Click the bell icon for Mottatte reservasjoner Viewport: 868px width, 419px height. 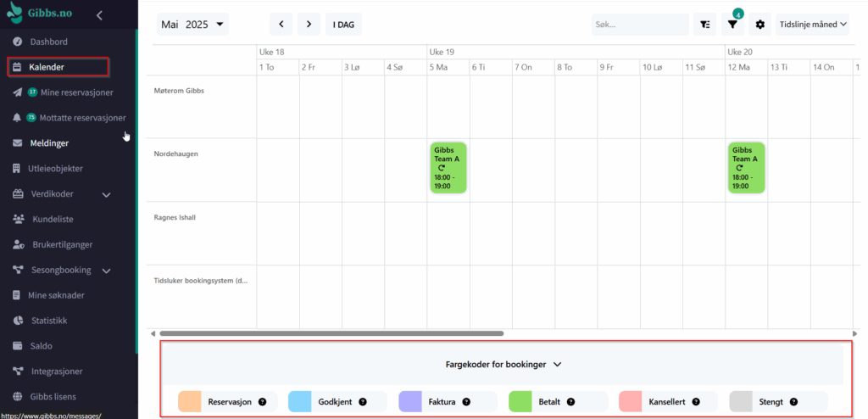(17, 118)
